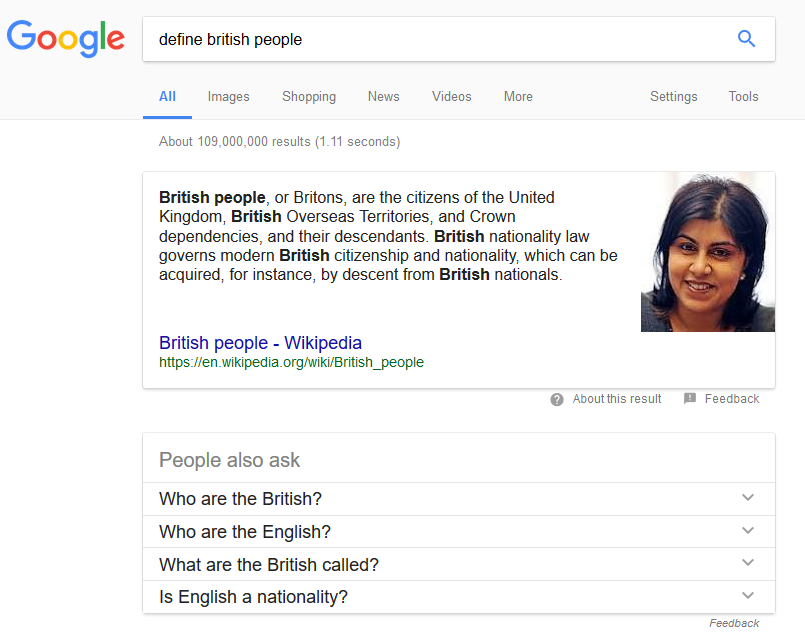Image resolution: width=805 pixels, height=638 pixels.
Task: Click the italic Feedback link below People also ask
Action: tap(734, 623)
